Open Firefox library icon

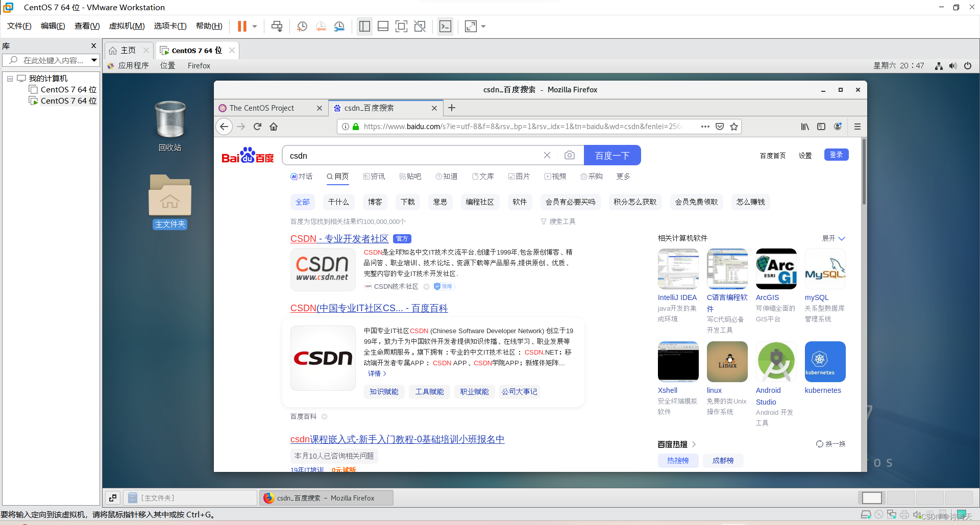coord(805,127)
